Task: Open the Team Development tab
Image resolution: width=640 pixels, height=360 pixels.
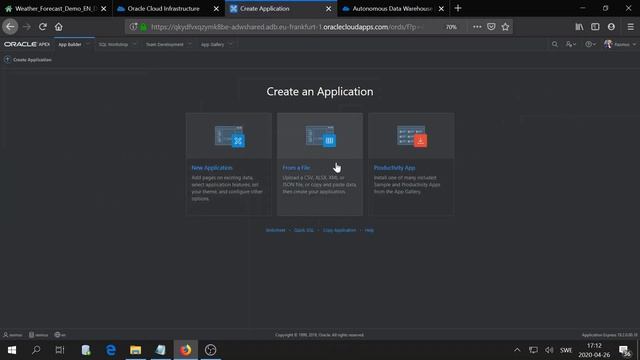Action: pos(164,44)
